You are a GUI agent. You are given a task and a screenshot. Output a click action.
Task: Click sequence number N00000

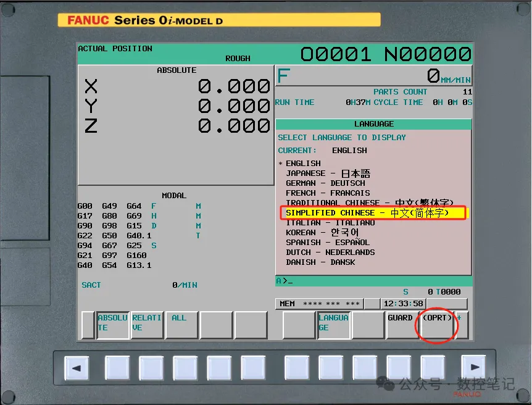point(428,54)
